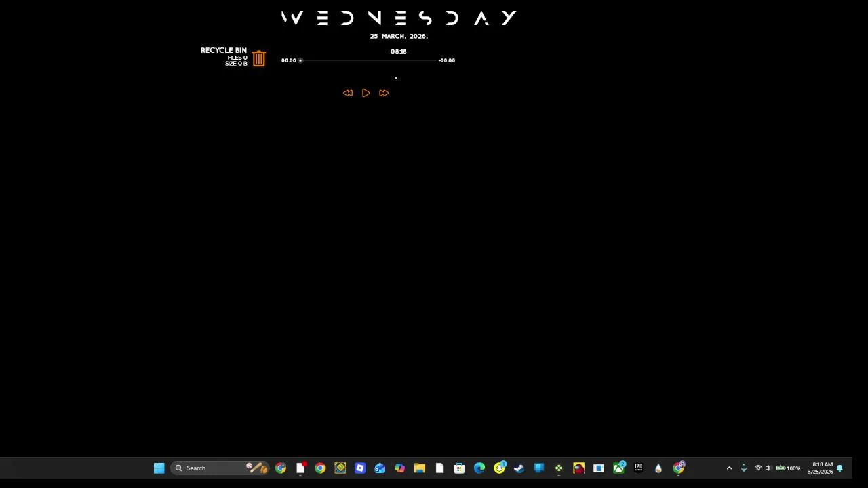Launch the yellow-teal square app on taskbar
Screen dimensions: 868x488
(x=340, y=468)
